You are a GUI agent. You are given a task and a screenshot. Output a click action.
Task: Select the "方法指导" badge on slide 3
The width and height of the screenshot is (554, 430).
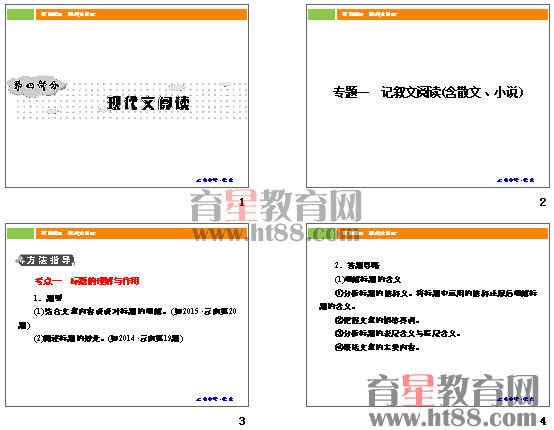pyautogui.click(x=45, y=261)
